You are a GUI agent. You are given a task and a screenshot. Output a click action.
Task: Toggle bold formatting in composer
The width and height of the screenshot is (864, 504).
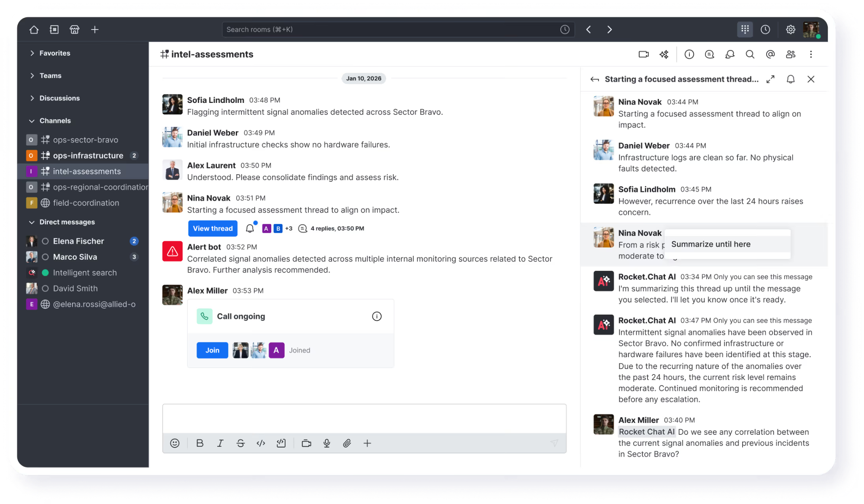tap(200, 443)
